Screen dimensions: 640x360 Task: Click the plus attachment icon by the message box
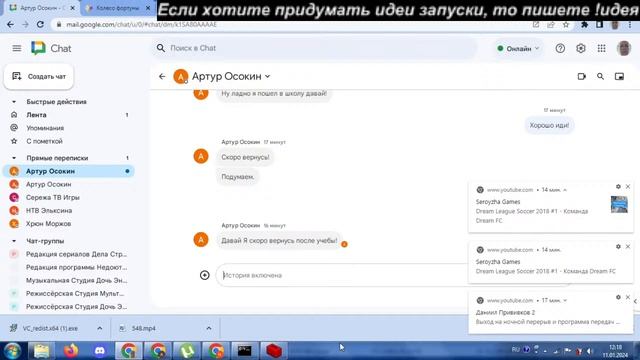coord(204,275)
